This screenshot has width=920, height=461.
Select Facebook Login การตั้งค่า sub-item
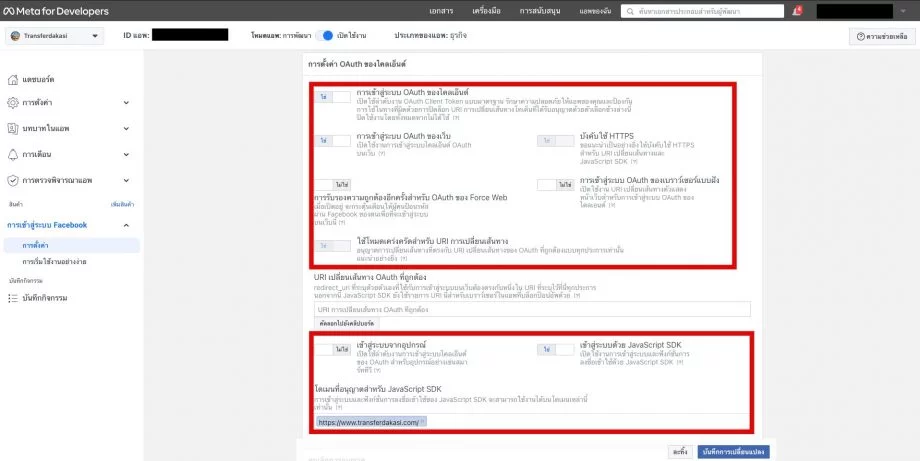click(x=72, y=245)
